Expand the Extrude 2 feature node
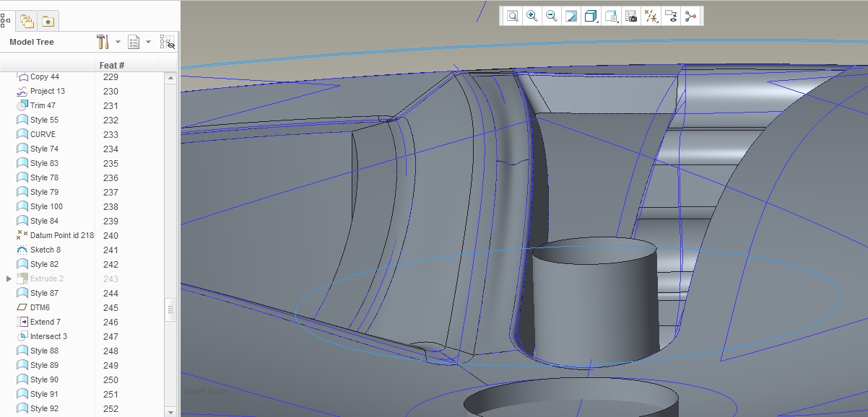Image resolution: width=868 pixels, height=417 pixels. [9, 278]
